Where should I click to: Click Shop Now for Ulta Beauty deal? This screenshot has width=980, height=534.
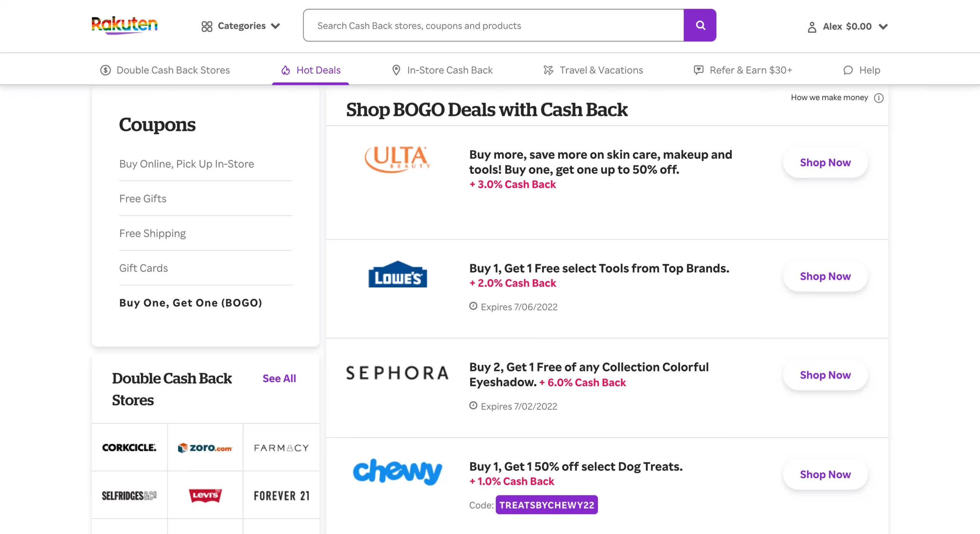[x=825, y=162]
